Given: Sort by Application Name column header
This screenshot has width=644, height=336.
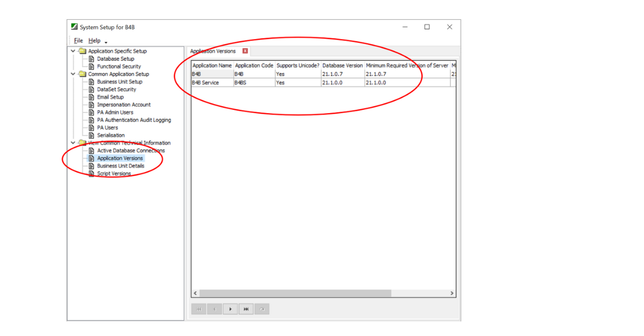Looking at the screenshot, I should click(213, 65).
